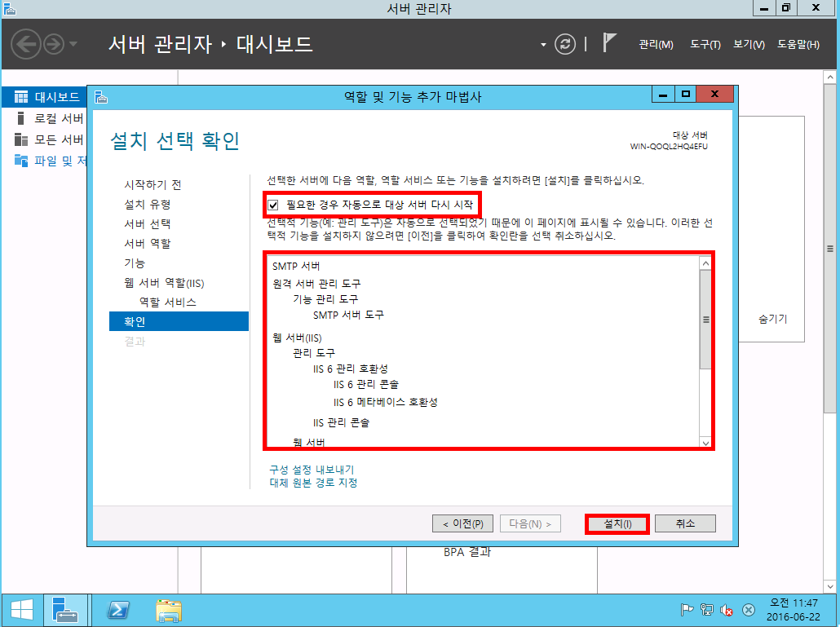The image size is (840, 627).
Task: Click the up arrow of the feature list scrollbar
Action: point(705,263)
